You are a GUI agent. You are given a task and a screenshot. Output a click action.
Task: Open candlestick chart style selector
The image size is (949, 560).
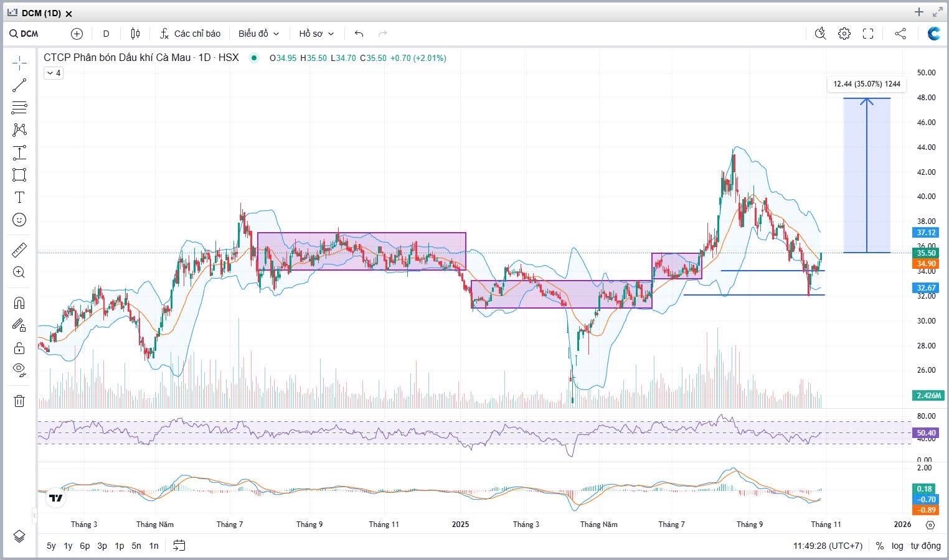(x=135, y=34)
